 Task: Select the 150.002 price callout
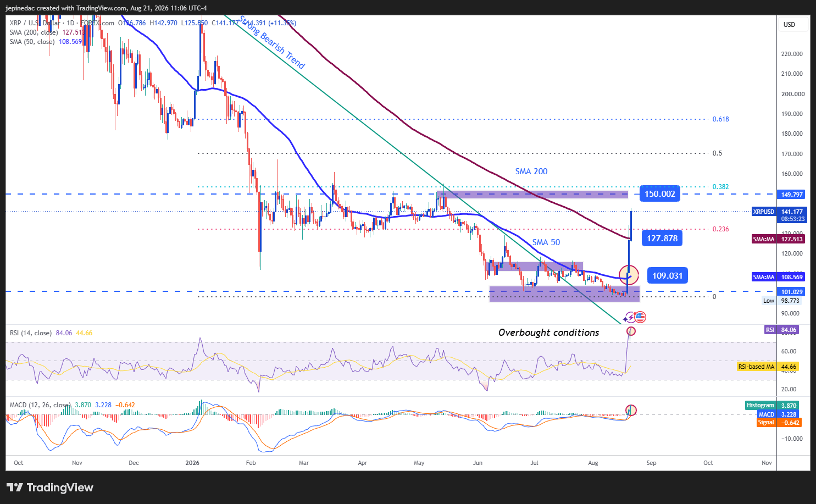[660, 194]
